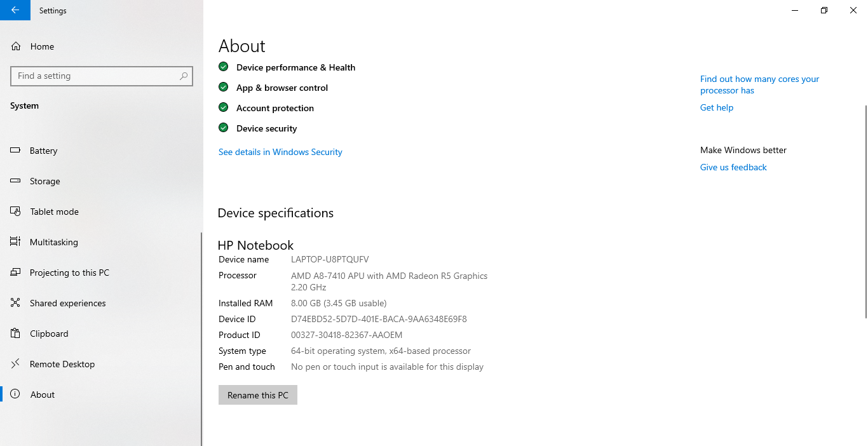Screen dimensions: 868x446
Task: Click the search magnifier icon
Action: click(184, 76)
